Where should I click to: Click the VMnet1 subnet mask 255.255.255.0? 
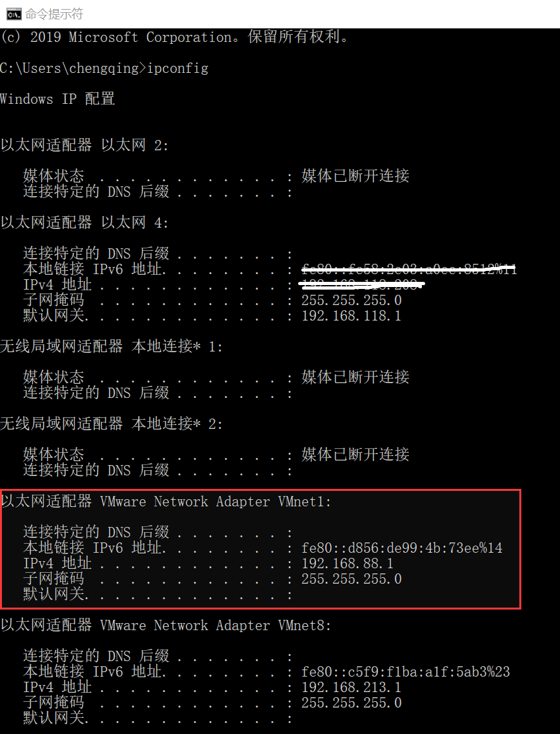[351, 579]
